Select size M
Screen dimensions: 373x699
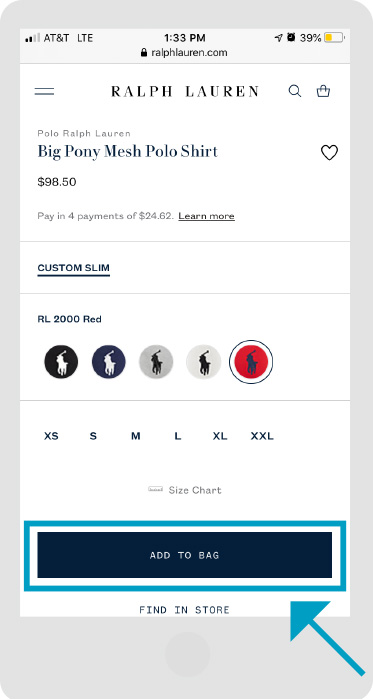(136, 436)
